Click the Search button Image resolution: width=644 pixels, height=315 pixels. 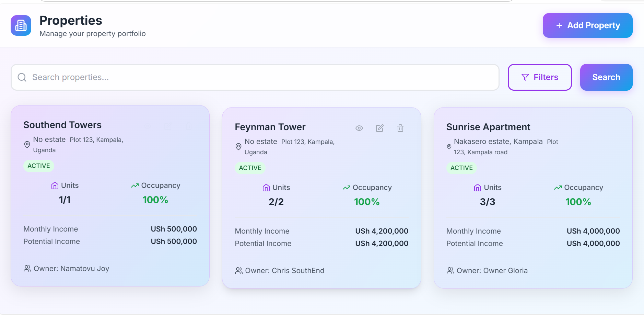(606, 77)
